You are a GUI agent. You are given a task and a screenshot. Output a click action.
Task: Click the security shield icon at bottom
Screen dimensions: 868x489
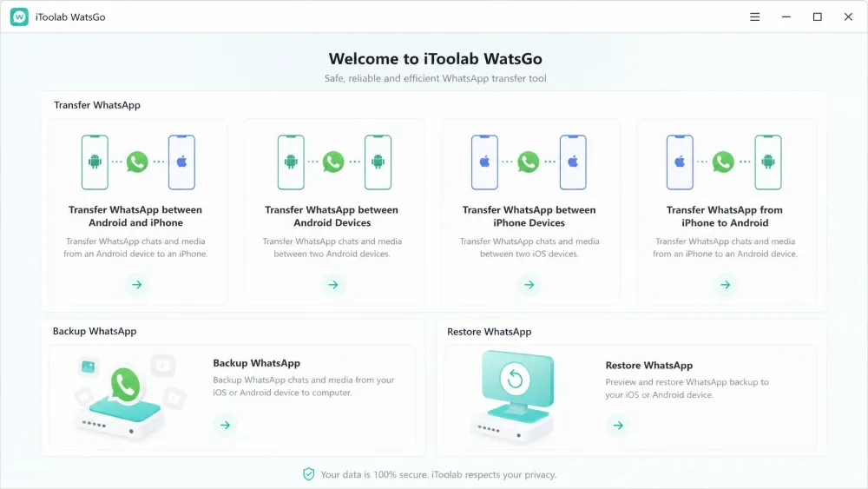(x=309, y=474)
